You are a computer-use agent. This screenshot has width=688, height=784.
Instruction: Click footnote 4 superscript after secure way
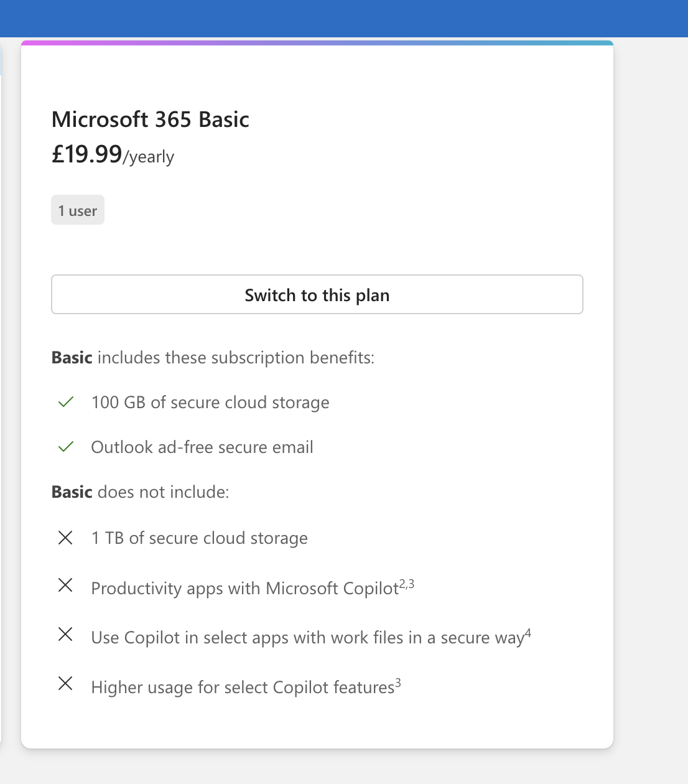click(528, 633)
